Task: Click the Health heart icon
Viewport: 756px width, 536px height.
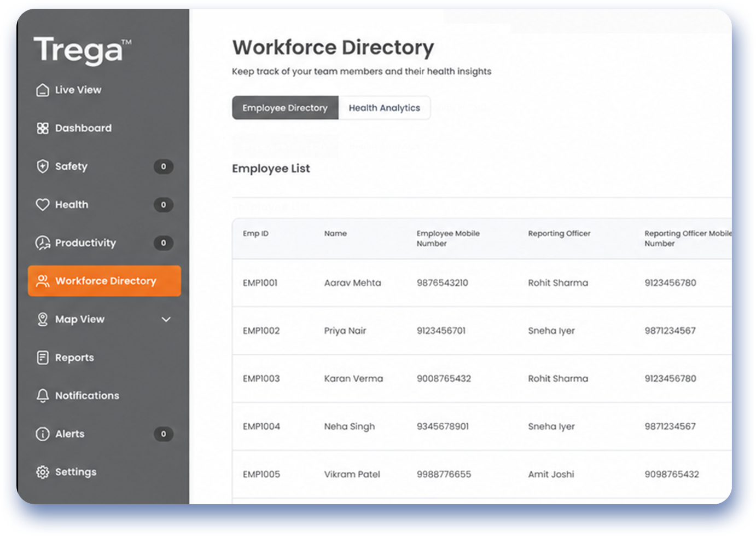Action: 43,205
